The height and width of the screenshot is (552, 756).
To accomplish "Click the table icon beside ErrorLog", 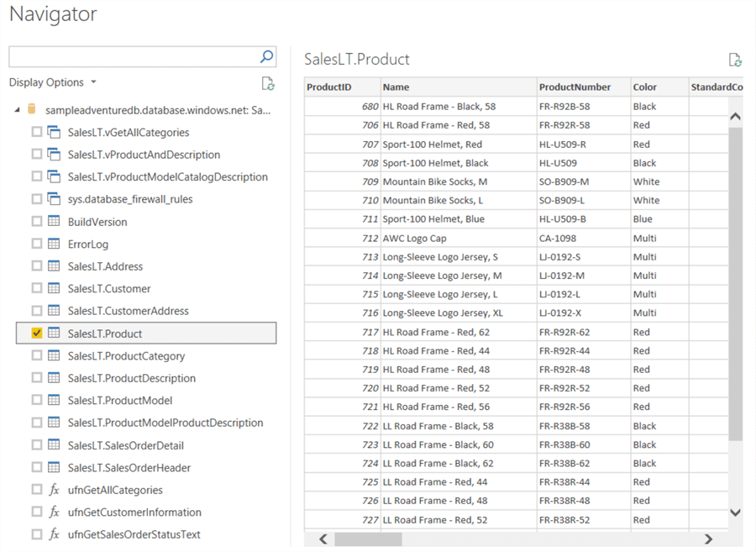I will [x=54, y=244].
